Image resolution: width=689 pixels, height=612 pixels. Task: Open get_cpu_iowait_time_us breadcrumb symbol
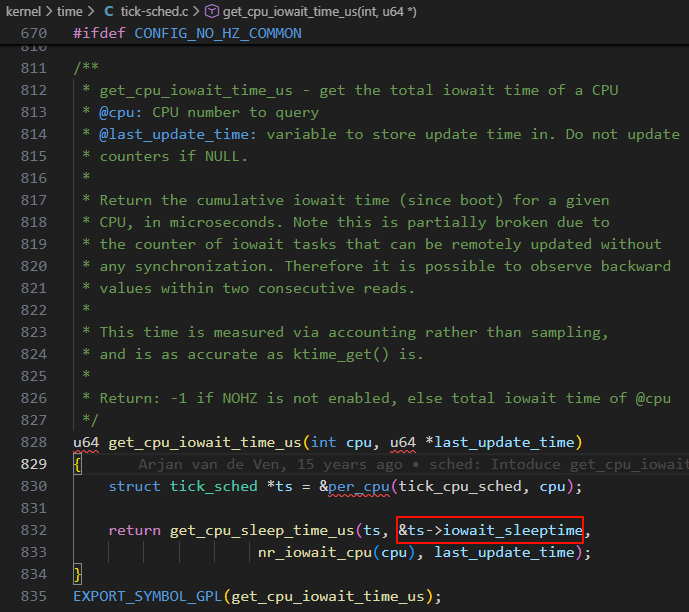pyautogui.click(x=319, y=11)
